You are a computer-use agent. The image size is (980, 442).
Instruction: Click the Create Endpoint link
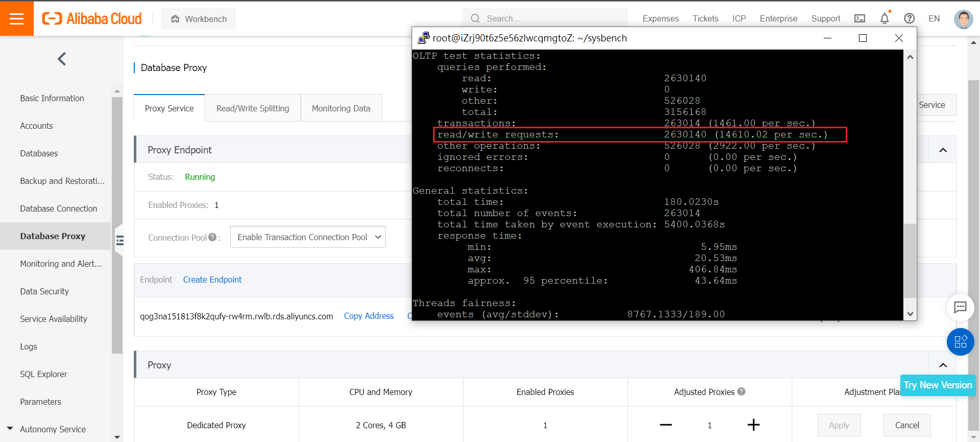point(212,280)
